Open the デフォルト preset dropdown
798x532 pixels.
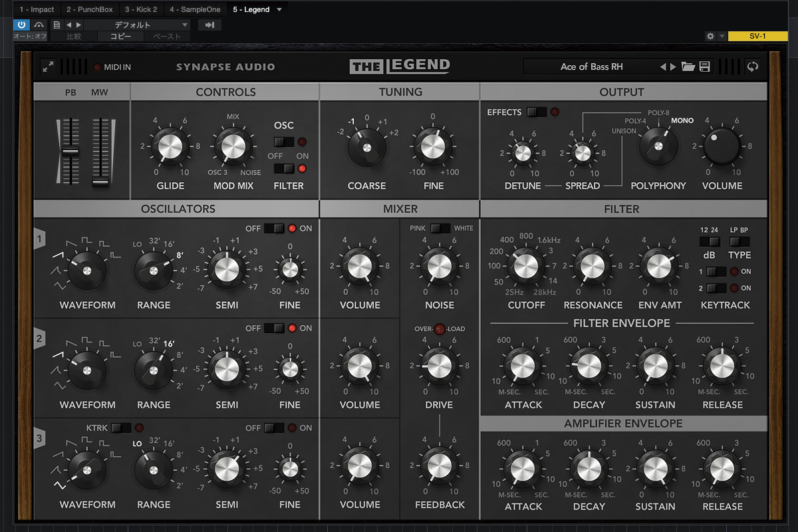point(137,25)
